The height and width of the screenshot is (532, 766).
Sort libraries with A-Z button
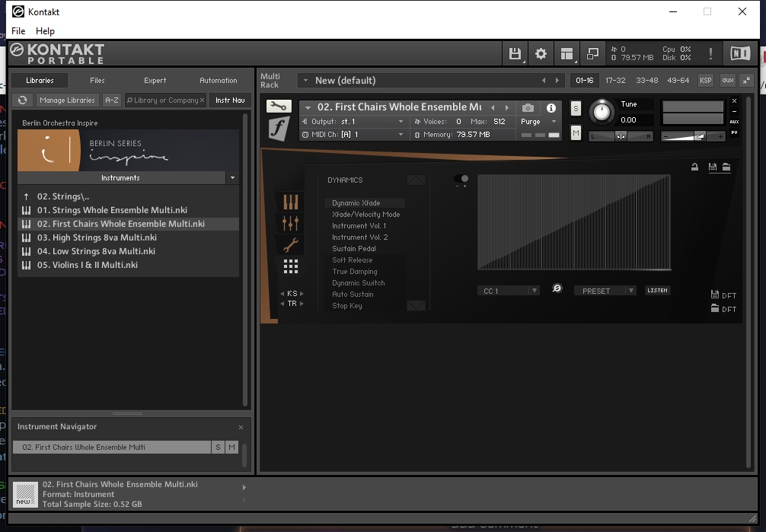112,100
